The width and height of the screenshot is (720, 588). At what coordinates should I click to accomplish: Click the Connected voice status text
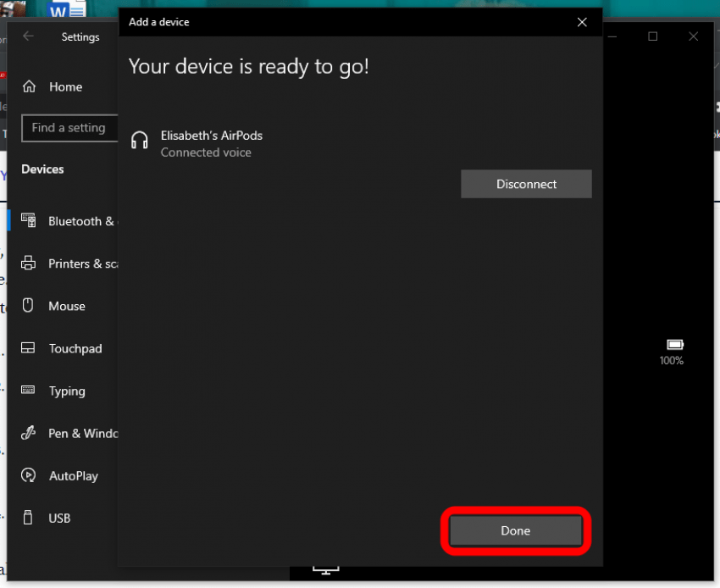coord(206,153)
